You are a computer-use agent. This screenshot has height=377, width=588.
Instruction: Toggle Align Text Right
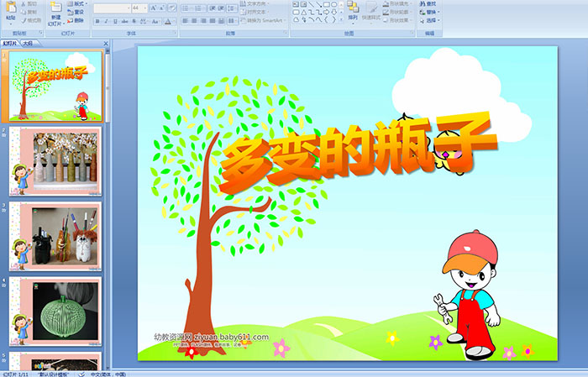click(203, 21)
